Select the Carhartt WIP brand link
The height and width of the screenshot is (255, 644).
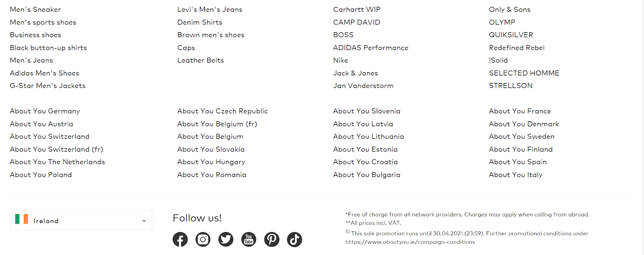point(357,9)
